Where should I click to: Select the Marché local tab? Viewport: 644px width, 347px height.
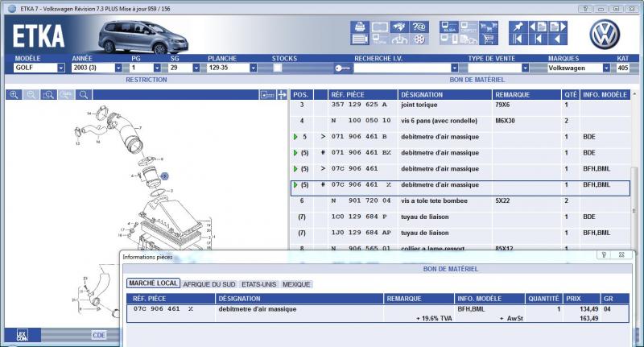tap(153, 283)
